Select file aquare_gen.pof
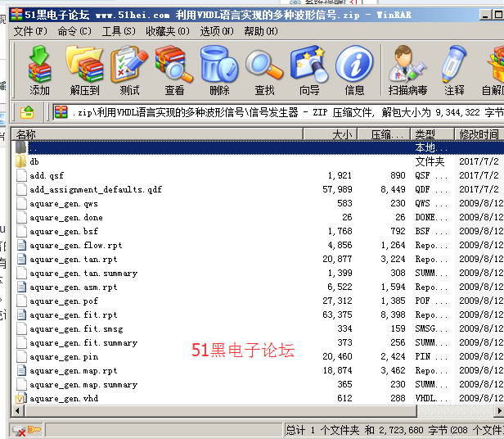 (x=64, y=301)
